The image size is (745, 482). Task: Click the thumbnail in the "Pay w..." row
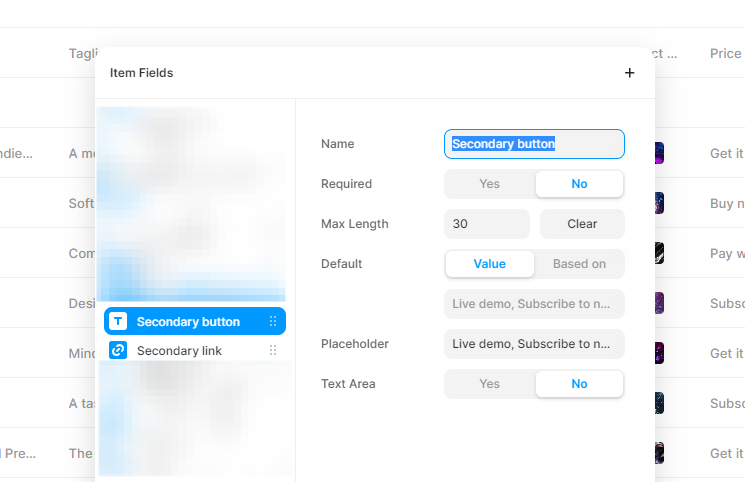click(658, 253)
